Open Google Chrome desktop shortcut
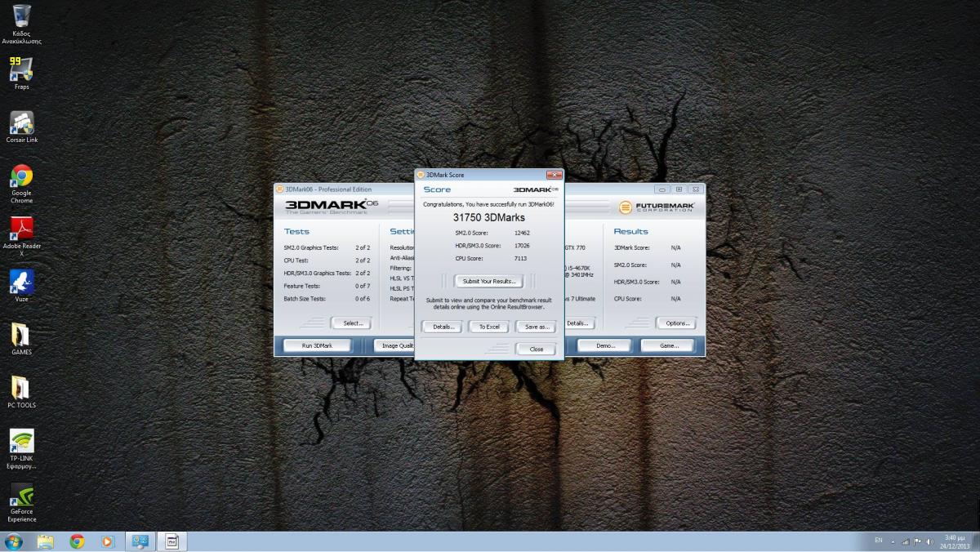Viewport: 980px width, 552px height. (21, 183)
